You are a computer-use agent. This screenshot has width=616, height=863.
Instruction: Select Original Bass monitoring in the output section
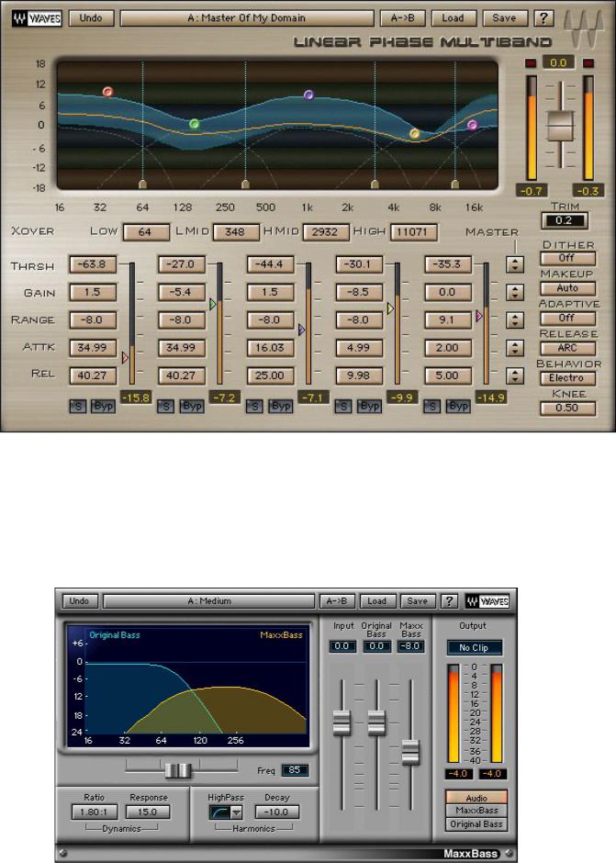click(x=476, y=824)
